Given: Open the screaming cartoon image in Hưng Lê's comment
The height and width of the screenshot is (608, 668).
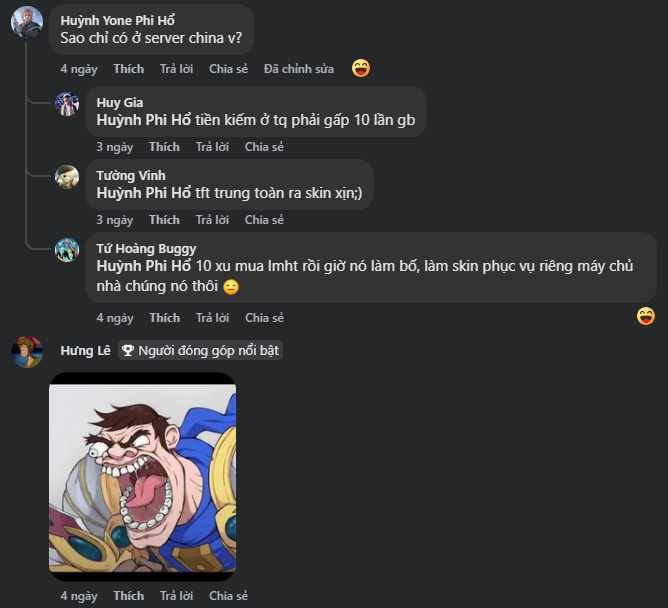Looking at the screenshot, I should click(x=143, y=477).
